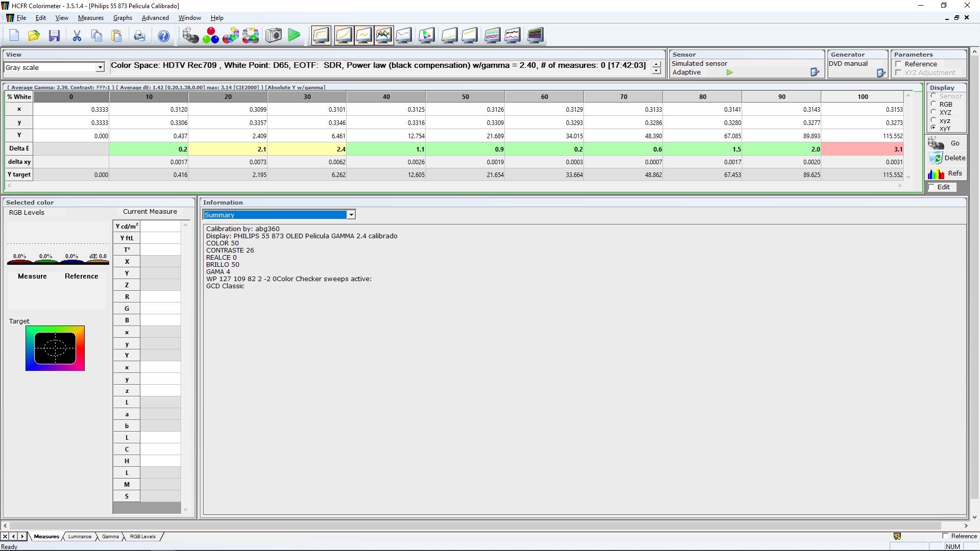
Task: Show the Measures table view icon
Action: (x=322, y=35)
